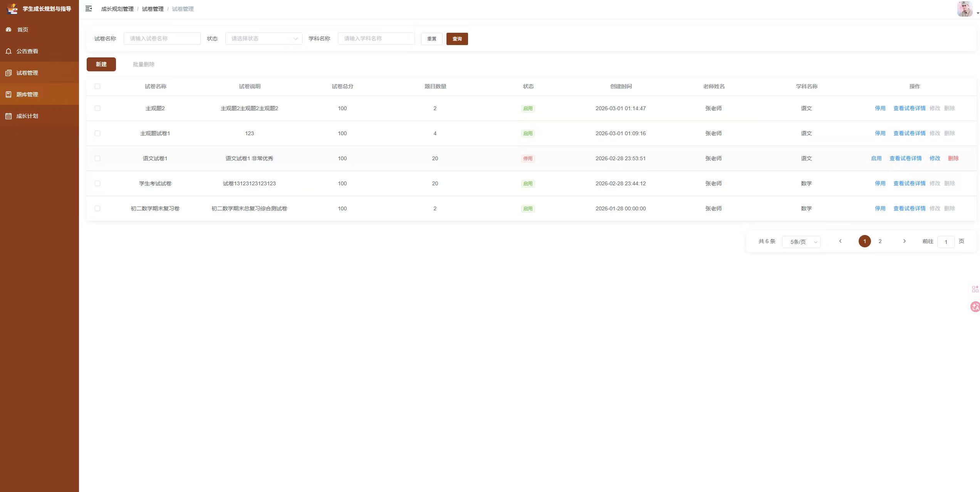Check the row for 主观题试卷1
This screenshot has height=492, width=980.
(97, 133)
